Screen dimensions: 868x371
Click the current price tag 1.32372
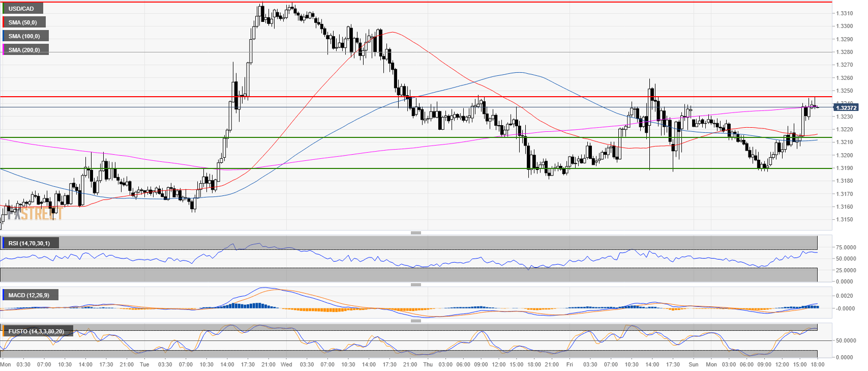(846, 108)
